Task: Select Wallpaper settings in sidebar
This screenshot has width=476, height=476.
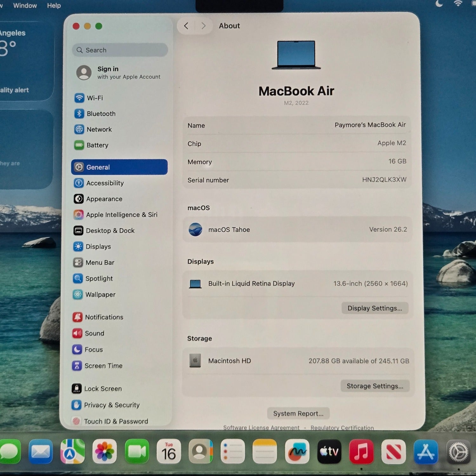Action: pyautogui.click(x=100, y=294)
